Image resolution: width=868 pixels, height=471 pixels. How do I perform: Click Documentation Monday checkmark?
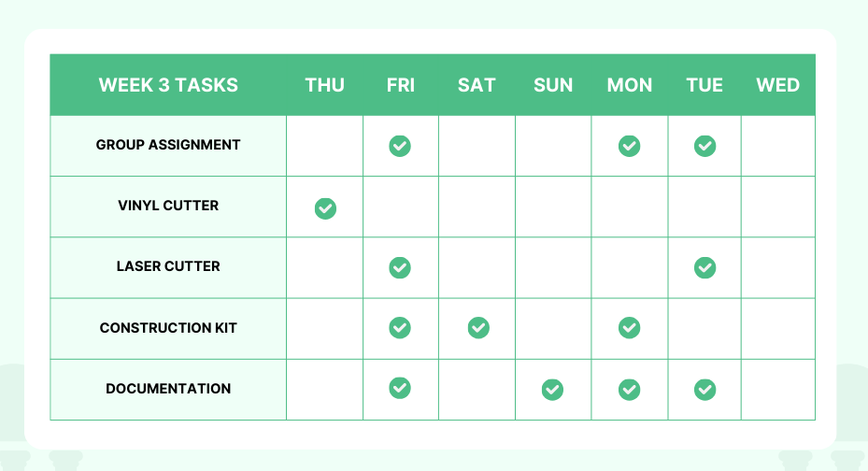click(x=629, y=389)
